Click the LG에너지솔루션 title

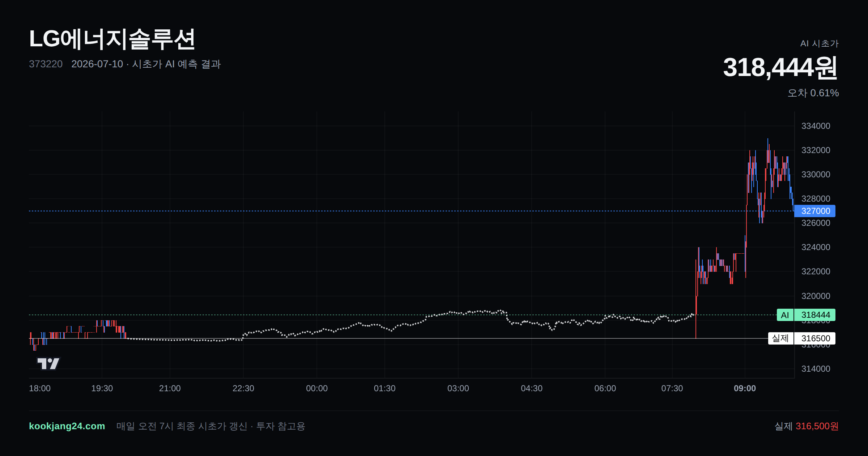(x=112, y=39)
